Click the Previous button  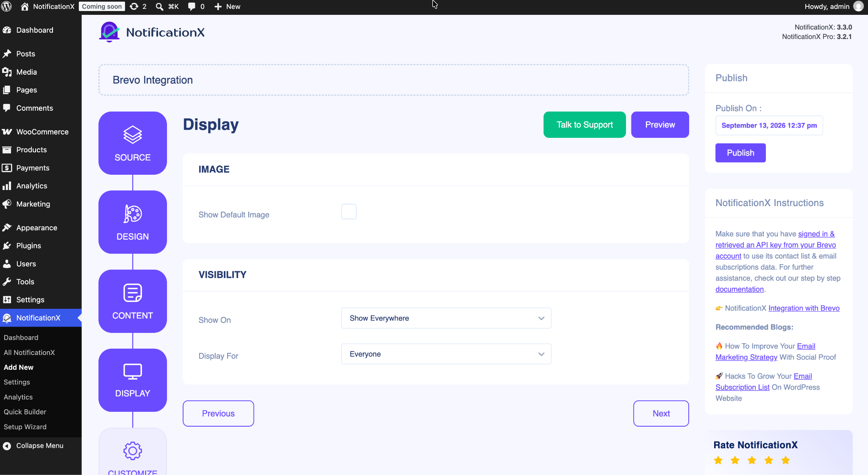click(218, 414)
